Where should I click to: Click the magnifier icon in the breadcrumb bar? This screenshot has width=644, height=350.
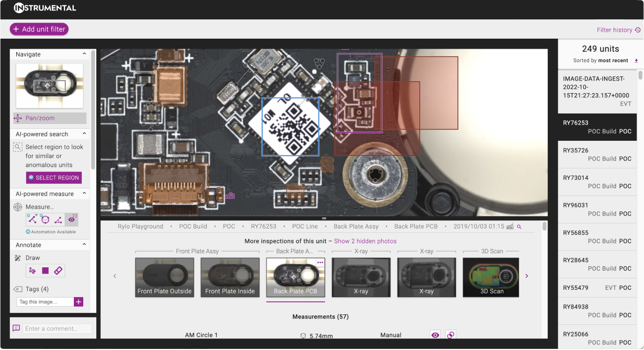[519, 227]
